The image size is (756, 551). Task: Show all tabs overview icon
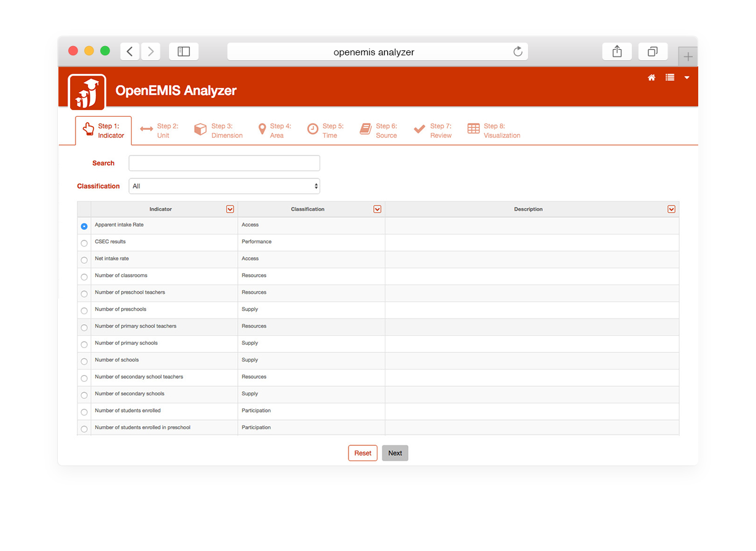pyautogui.click(x=653, y=52)
